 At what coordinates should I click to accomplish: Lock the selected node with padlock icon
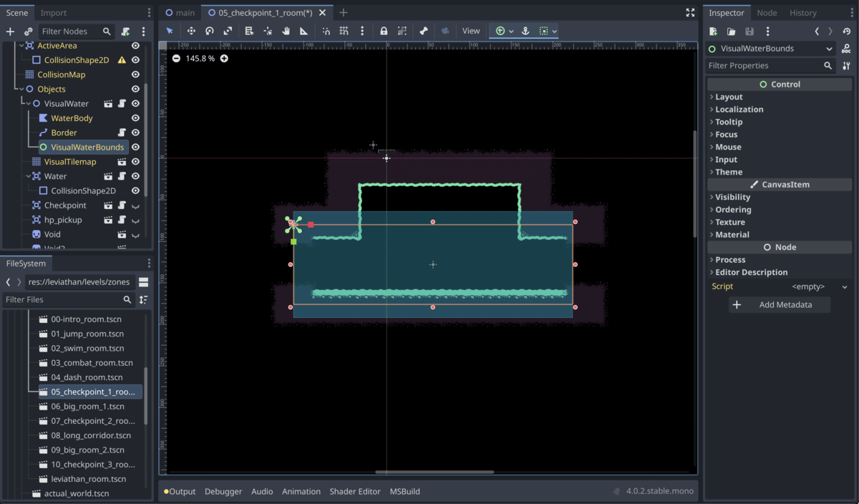pos(384,31)
